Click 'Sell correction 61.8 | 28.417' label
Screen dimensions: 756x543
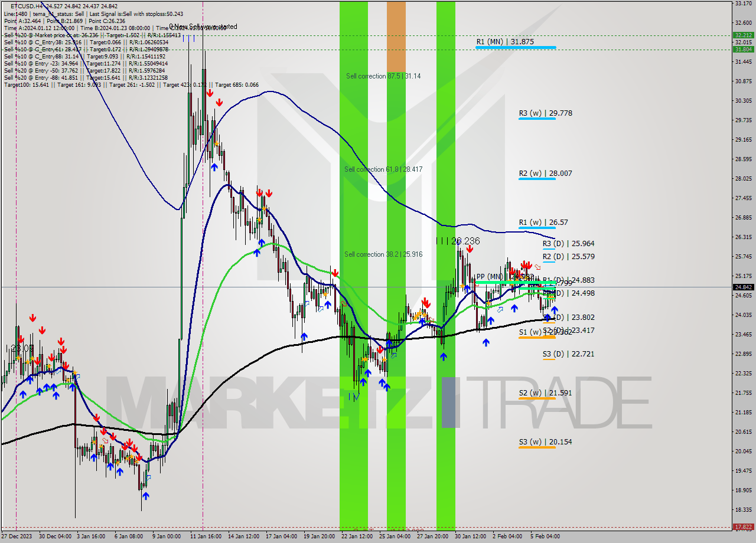[383, 169]
